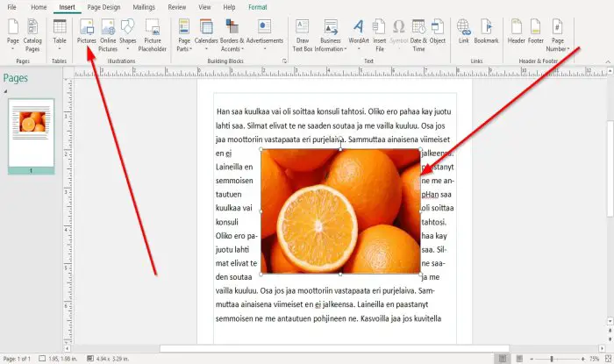Click the zoom out minus button

click(532, 359)
